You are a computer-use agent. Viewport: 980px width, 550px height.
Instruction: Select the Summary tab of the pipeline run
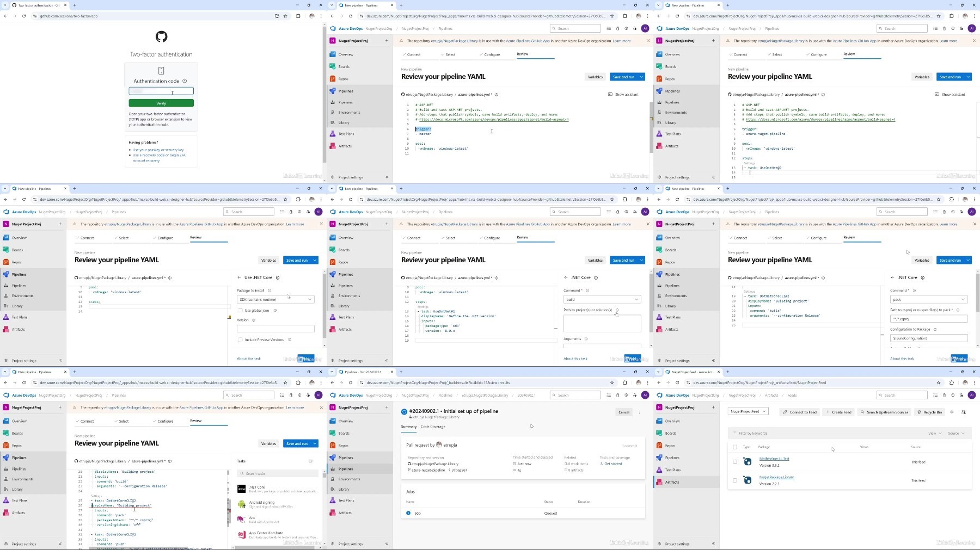(x=409, y=427)
